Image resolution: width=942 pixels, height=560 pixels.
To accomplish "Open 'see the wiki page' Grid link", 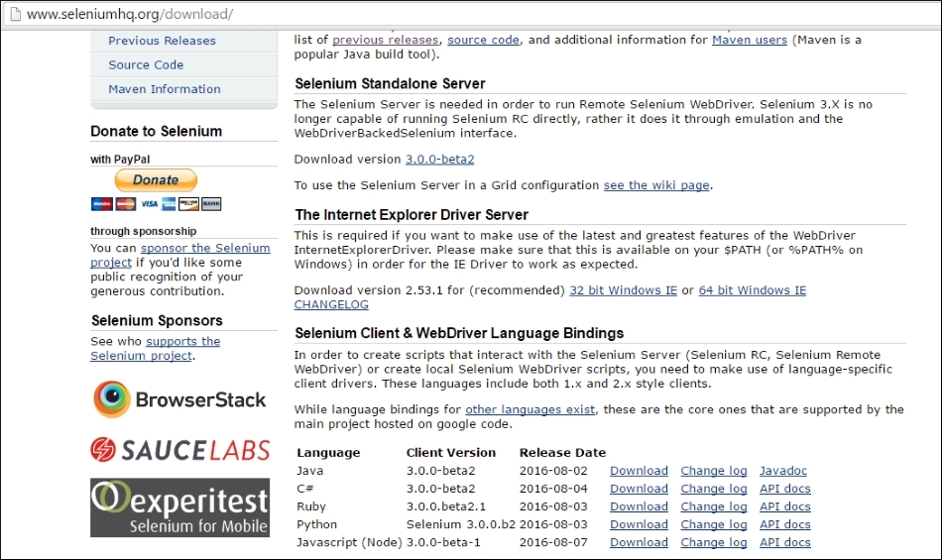I will coord(656,185).
